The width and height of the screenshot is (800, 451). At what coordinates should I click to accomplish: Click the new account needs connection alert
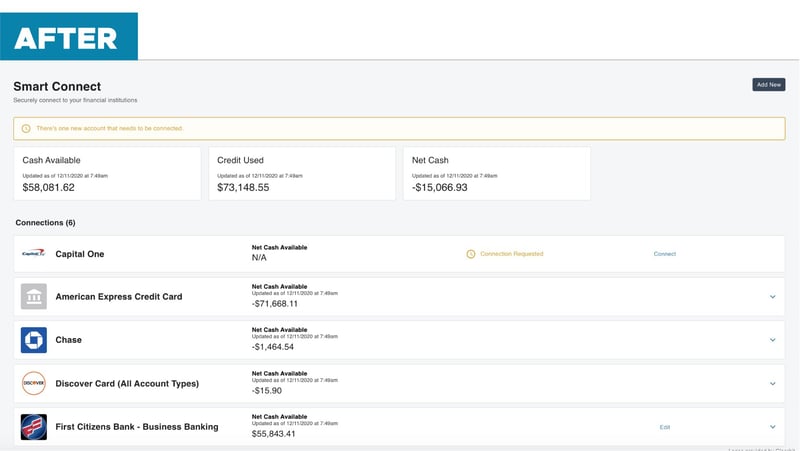(399, 129)
